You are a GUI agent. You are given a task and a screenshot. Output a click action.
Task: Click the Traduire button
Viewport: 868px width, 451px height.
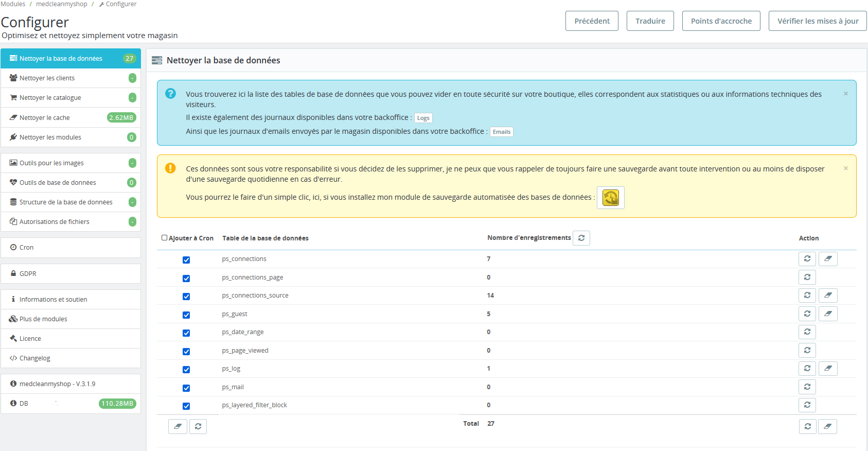click(650, 21)
